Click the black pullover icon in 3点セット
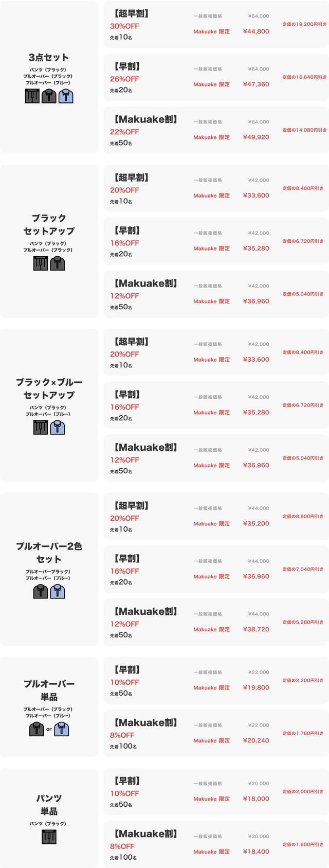 [49, 96]
